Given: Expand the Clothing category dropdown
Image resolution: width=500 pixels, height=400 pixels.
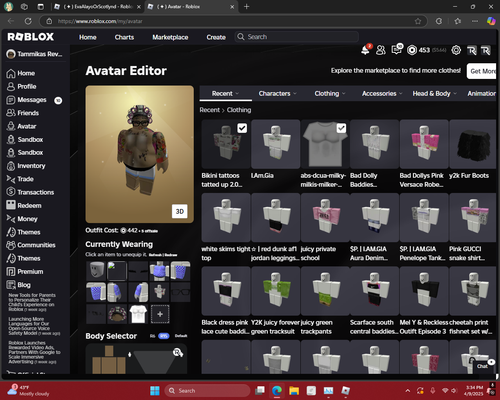Looking at the screenshot, I should point(330,94).
